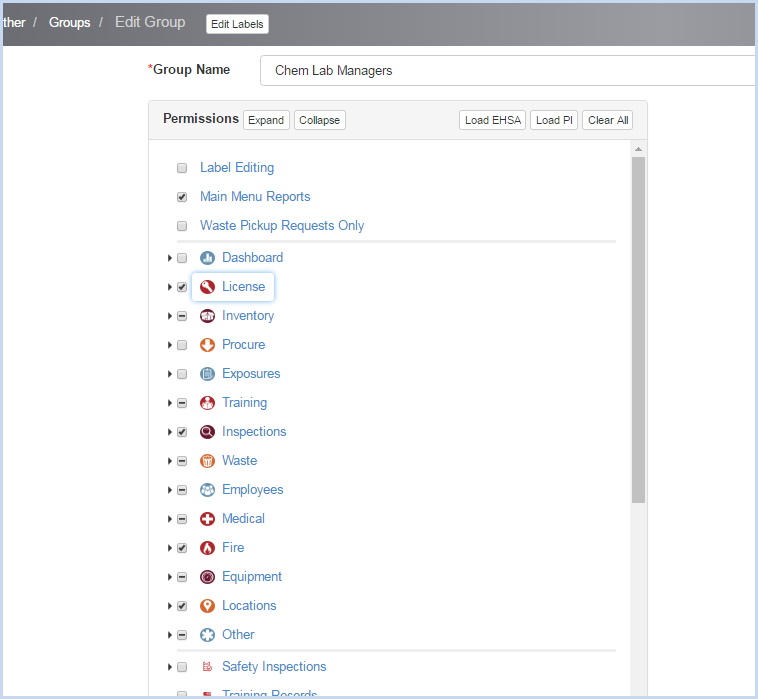Click the Exposures module icon
This screenshot has width=758, height=699.
click(207, 374)
